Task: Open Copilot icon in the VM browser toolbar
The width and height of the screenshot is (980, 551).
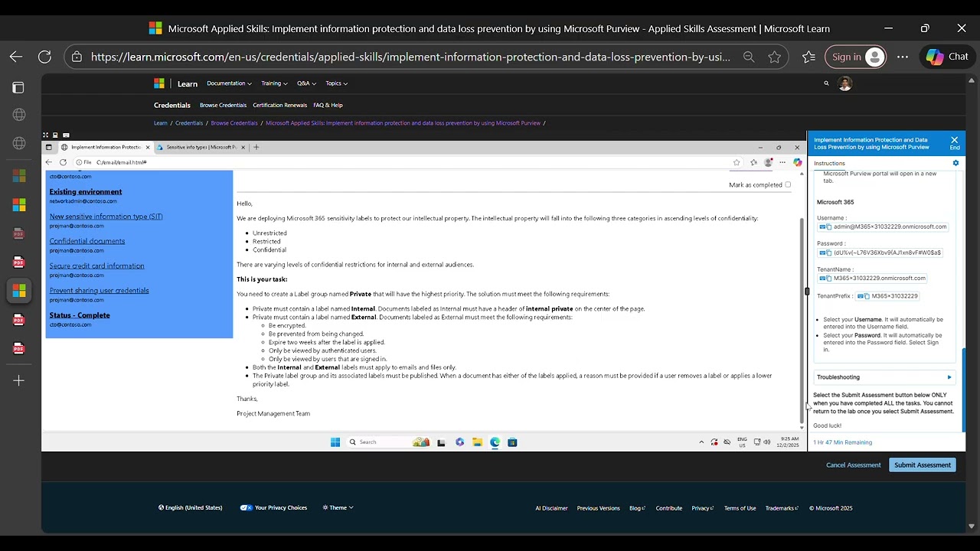Action: [797, 162]
